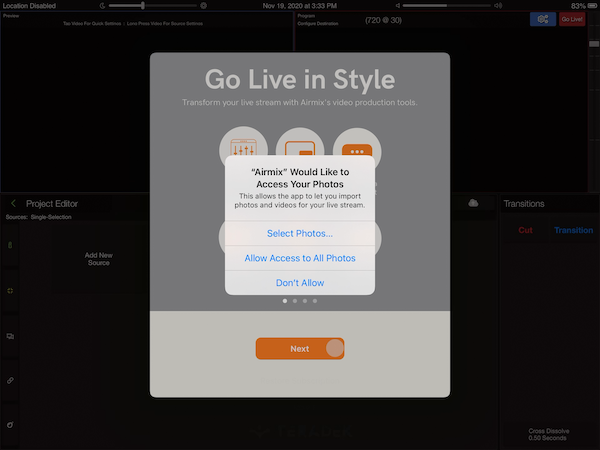This screenshot has width=600, height=450.
Task: Open the blue stream settings gear icon
Action: click(x=543, y=19)
